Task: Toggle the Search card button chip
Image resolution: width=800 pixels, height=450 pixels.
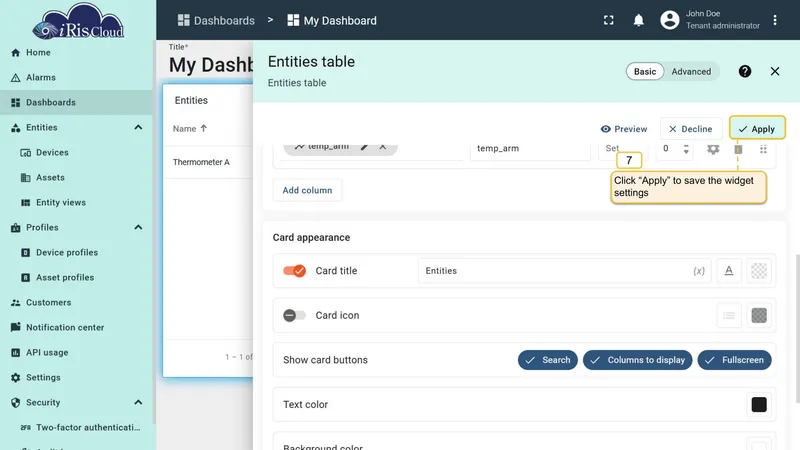Action: pyautogui.click(x=547, y=360)
